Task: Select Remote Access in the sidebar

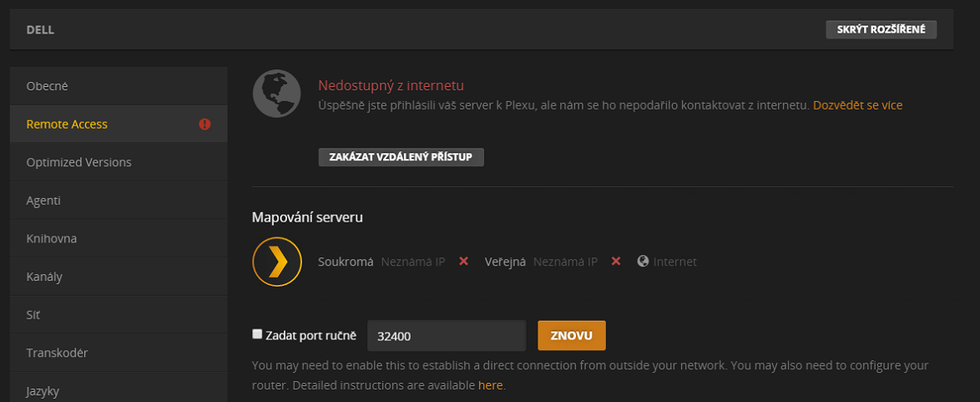Action: pyautogui.click(x=67, y=125)
